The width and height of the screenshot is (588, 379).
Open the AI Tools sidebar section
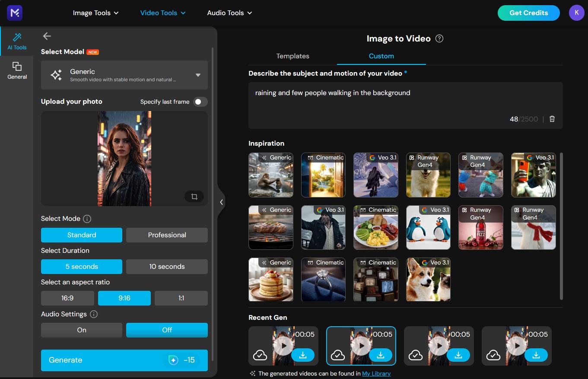[x=17, y=41]
